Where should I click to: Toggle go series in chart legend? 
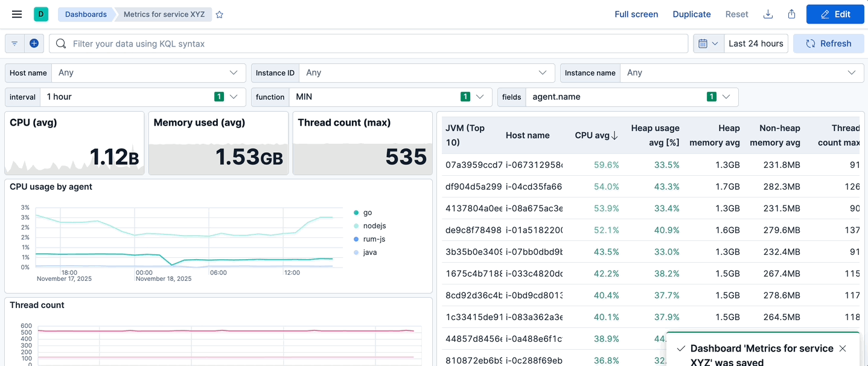pyautogui.click(x=367, y=213)
